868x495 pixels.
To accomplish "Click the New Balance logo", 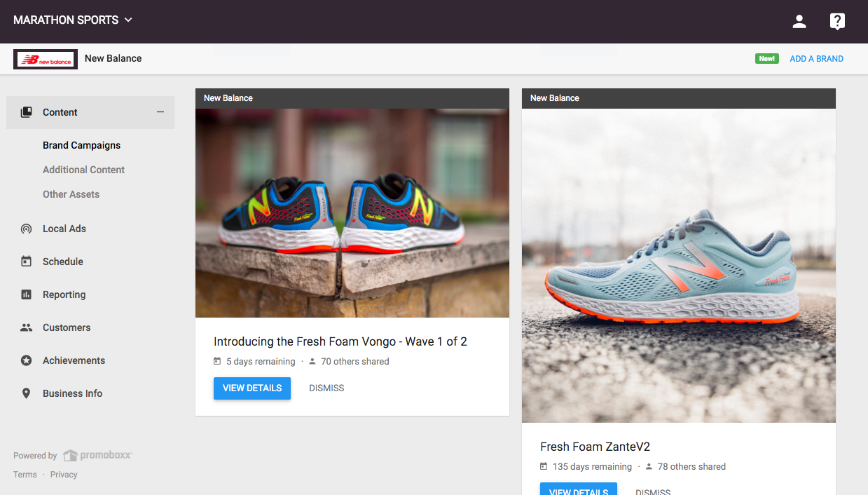I will (46, 59).
